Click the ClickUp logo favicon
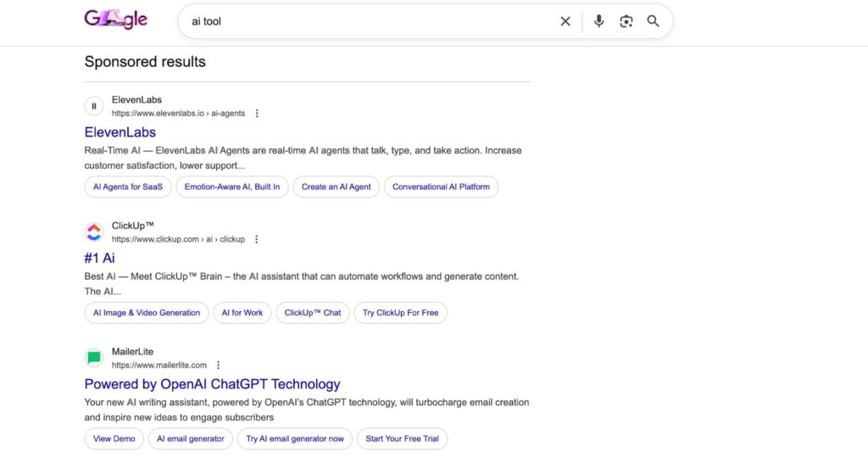 (94, 232)
